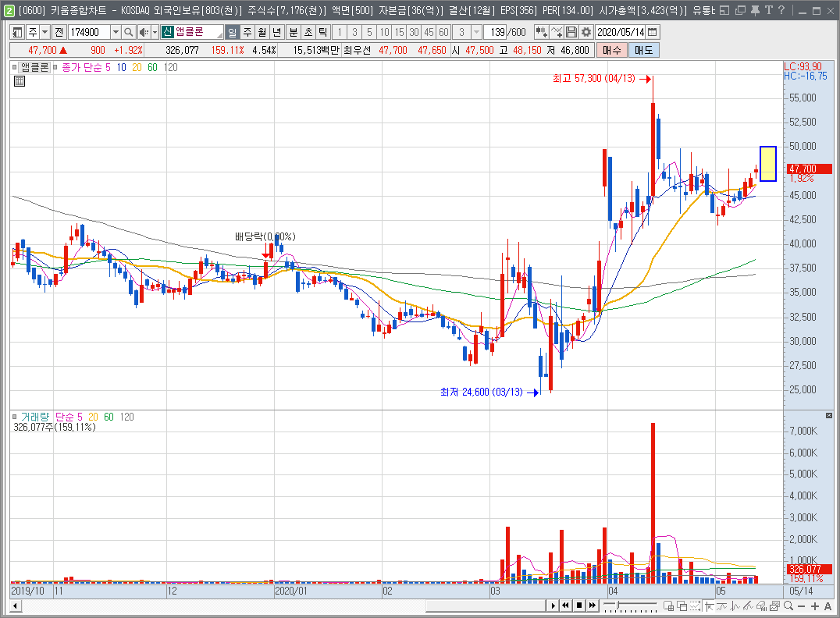Screen dimensions: 840x618
Task: Select the daily chart 일 button
Action: [x=232, y=32]
